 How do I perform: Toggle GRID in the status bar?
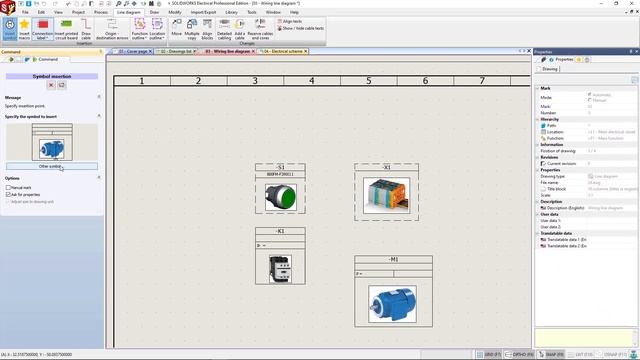click(x=489, y=355)
